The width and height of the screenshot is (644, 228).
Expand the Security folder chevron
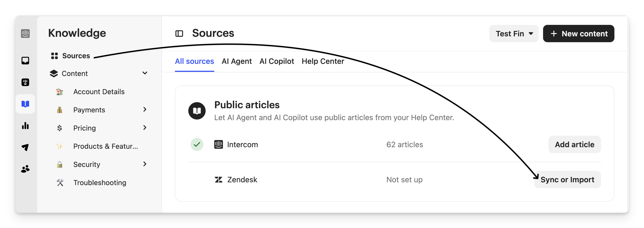click(145, 164)
